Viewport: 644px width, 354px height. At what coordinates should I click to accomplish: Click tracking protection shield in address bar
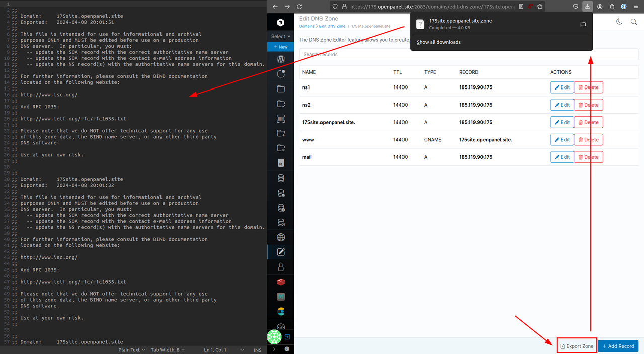[336, 7]
